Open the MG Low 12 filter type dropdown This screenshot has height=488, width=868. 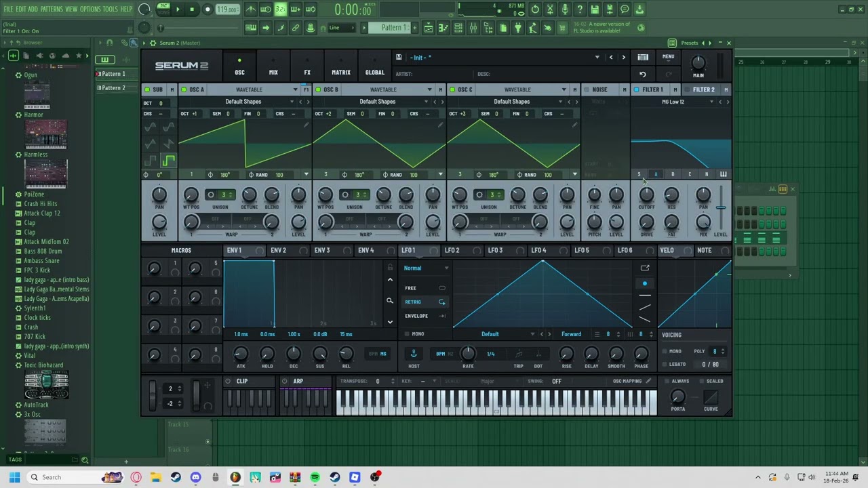pyautogui.click(x=675, y=102)
